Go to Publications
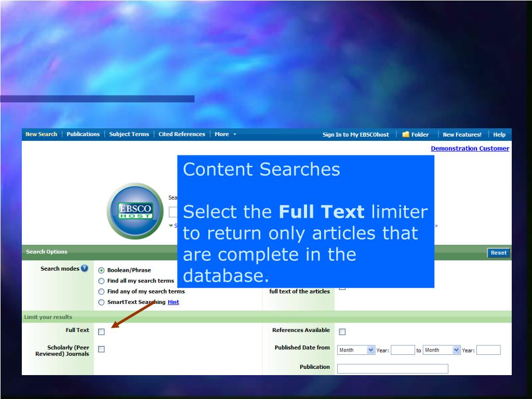This screenshot has width=532, height=399. [x=83, y=135]
